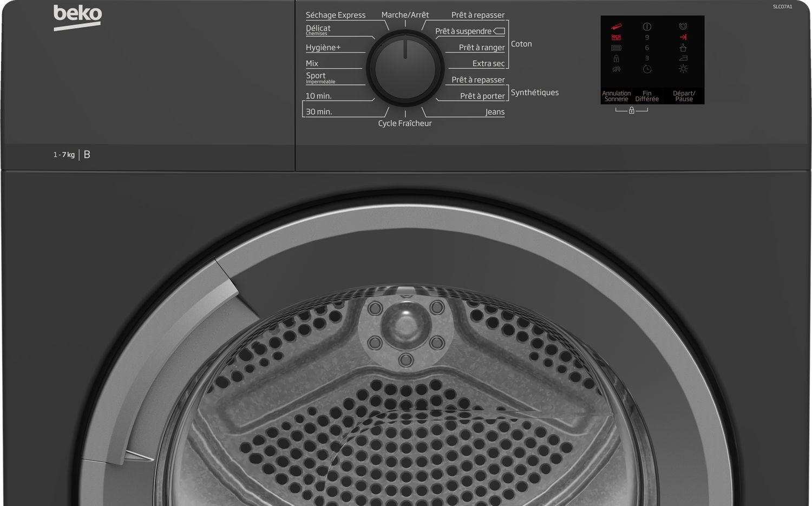The height and width of the screenshot is (506, 812).
Task: Tap the buzzer sound indicator icon
Action: [616, 69]
